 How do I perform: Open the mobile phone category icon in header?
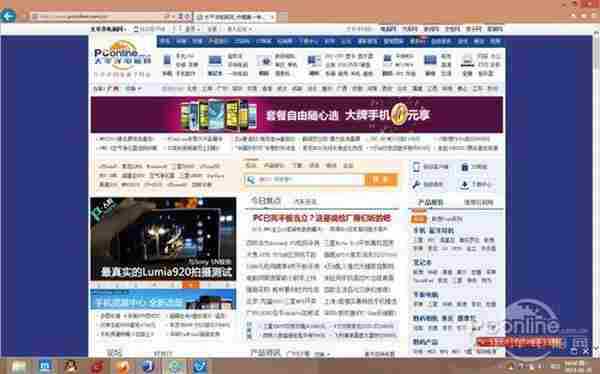tap(167, 60)
